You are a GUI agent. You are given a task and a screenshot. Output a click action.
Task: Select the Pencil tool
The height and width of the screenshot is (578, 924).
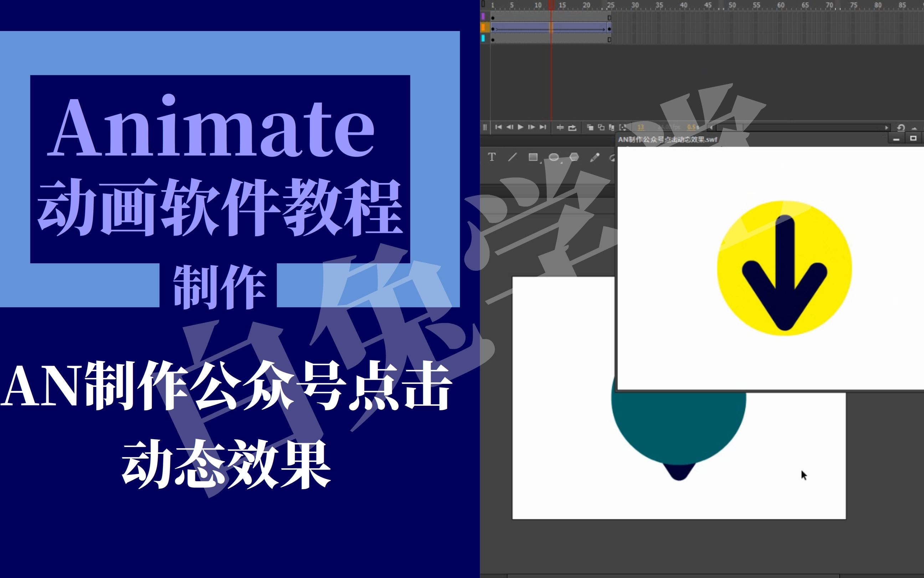click(x=595, y=157)
